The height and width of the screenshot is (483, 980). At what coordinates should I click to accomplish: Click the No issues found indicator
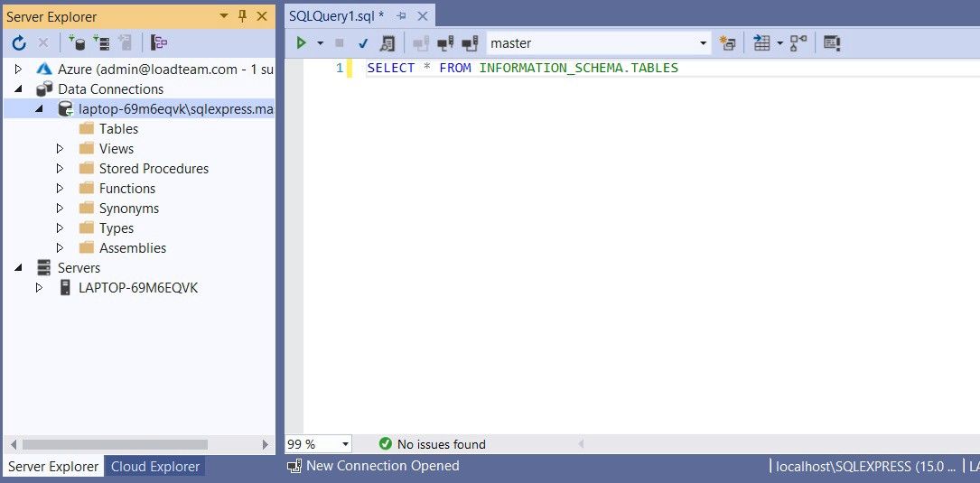point(432,444)
